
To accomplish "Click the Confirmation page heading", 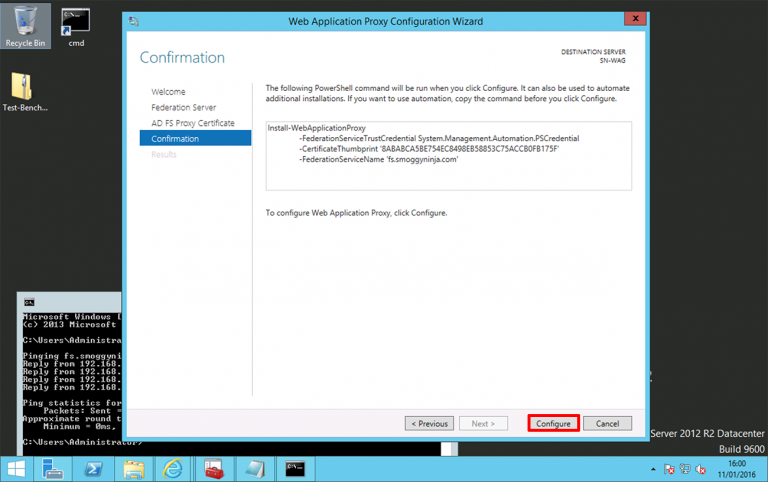I will point(182,57).
